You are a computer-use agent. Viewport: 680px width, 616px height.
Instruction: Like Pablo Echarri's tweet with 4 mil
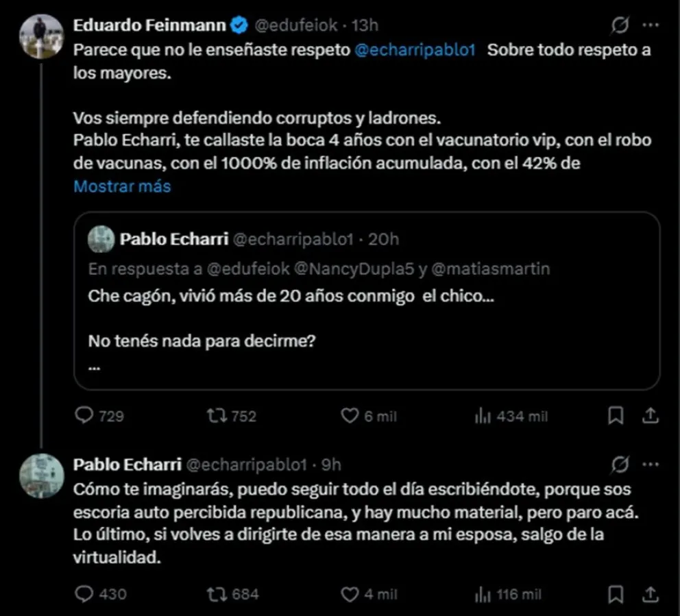point(350,594)
